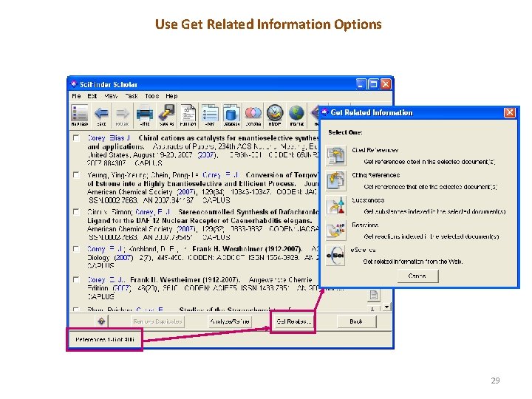
Task: Choose the Substances flask icon in dialog
Action: pyautogui.click(x=336, y=205)
